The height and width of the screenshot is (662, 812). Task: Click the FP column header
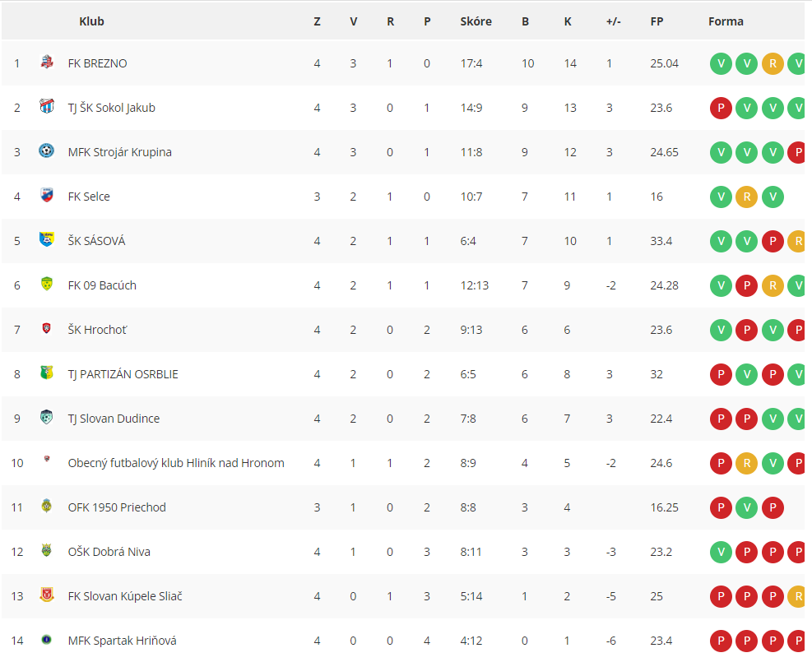click(657, 21)
